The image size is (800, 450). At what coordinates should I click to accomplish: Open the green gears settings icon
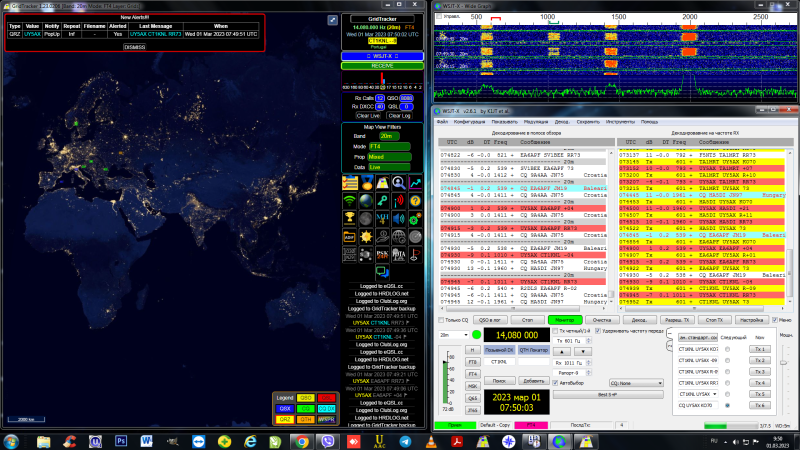tap(415, 218)
